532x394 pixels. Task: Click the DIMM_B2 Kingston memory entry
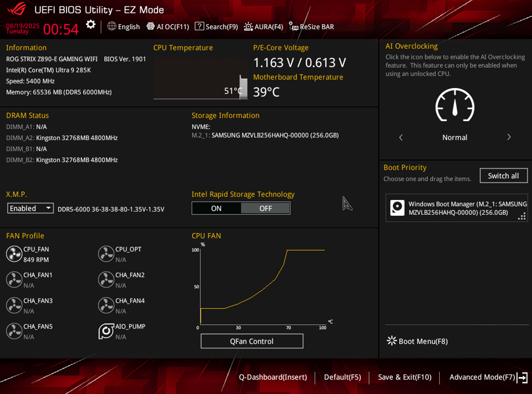click(62, 160)
